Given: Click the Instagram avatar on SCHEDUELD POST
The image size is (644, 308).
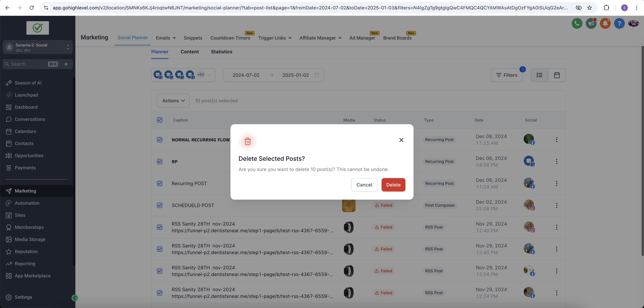Looking at the screenshot, I should [529, 205].
